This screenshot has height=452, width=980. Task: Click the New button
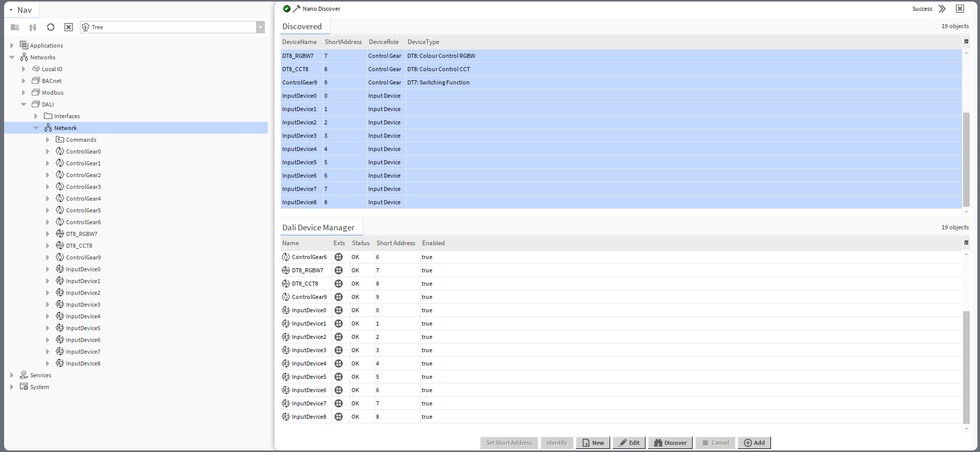[593, 443]
